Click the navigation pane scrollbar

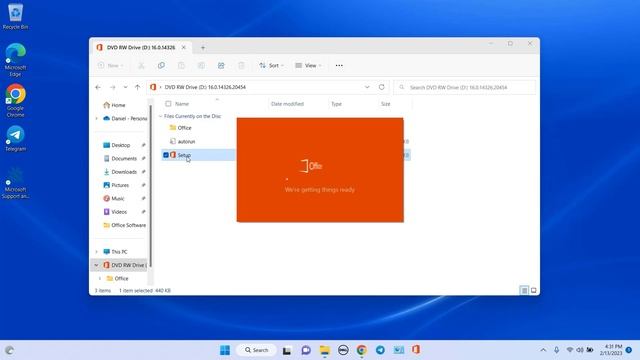click(x=151, y=186)
